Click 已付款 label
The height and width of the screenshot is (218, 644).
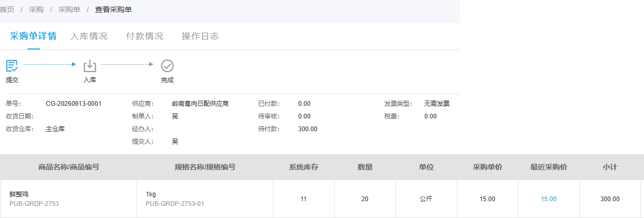pos(269,104)
